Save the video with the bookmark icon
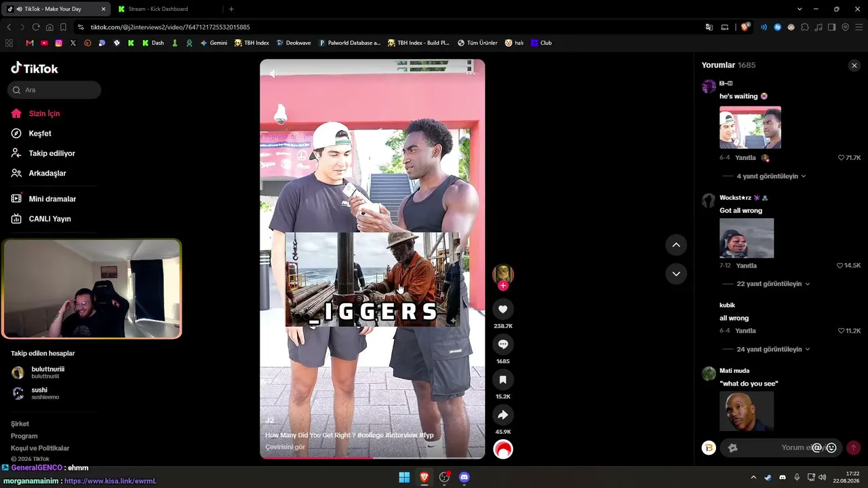The image size is (868, 488). 502,380
